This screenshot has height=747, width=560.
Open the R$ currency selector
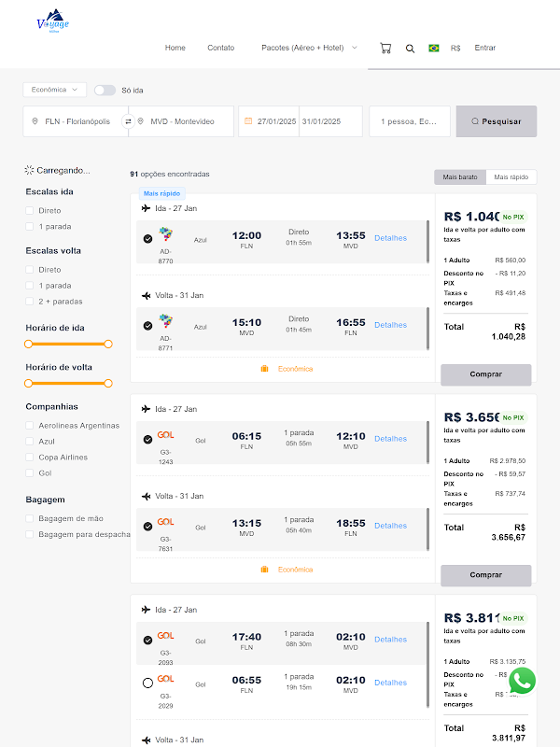[x=455, y=49]
